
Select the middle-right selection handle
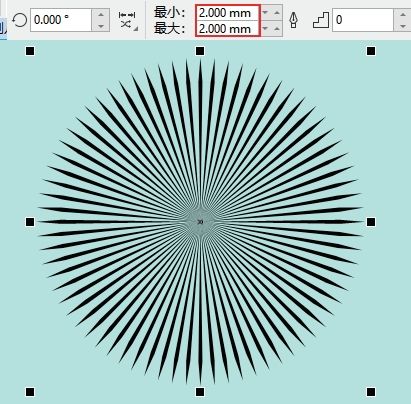click(371, 222)
